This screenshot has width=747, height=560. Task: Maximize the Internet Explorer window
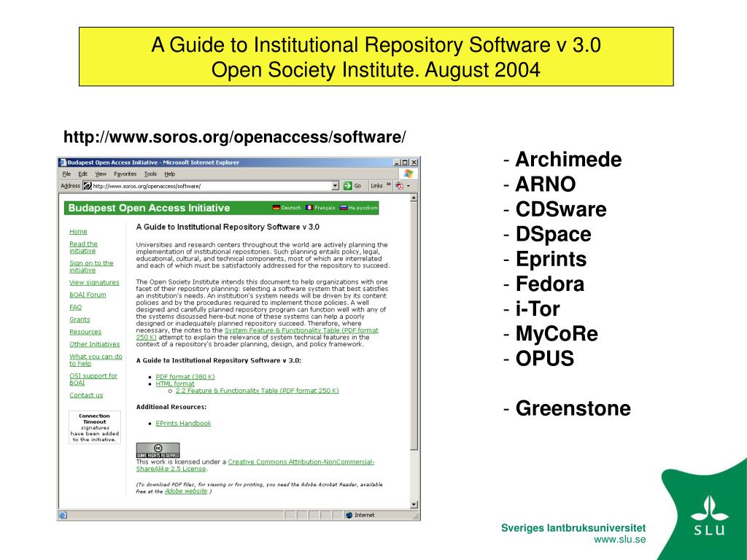pos(405,163)
